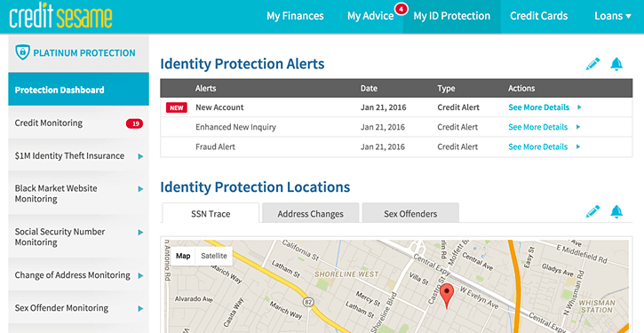Click the bell icon in Identity Protection Locations
This screenshot has width=644, height=333.
point(616,211)
